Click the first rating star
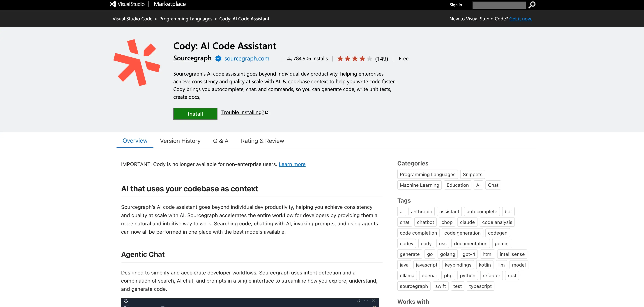Screen dimensions: 644x307 tap(340, 58)
